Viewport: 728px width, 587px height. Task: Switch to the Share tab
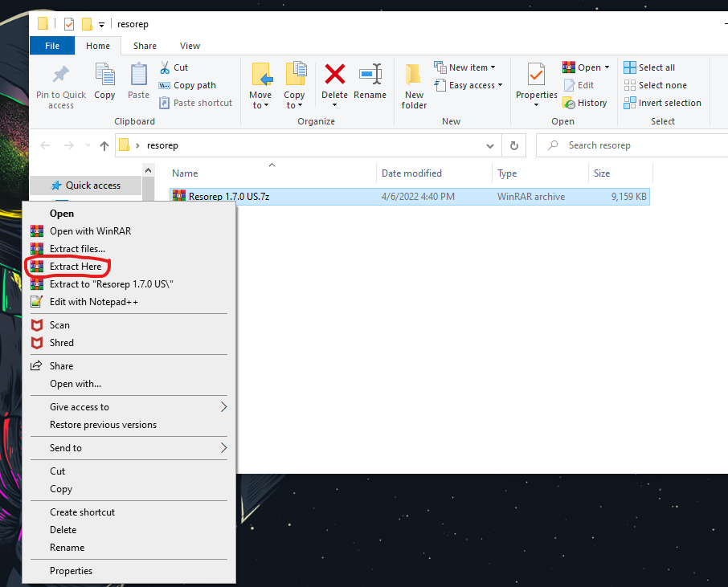coord(145,46)
